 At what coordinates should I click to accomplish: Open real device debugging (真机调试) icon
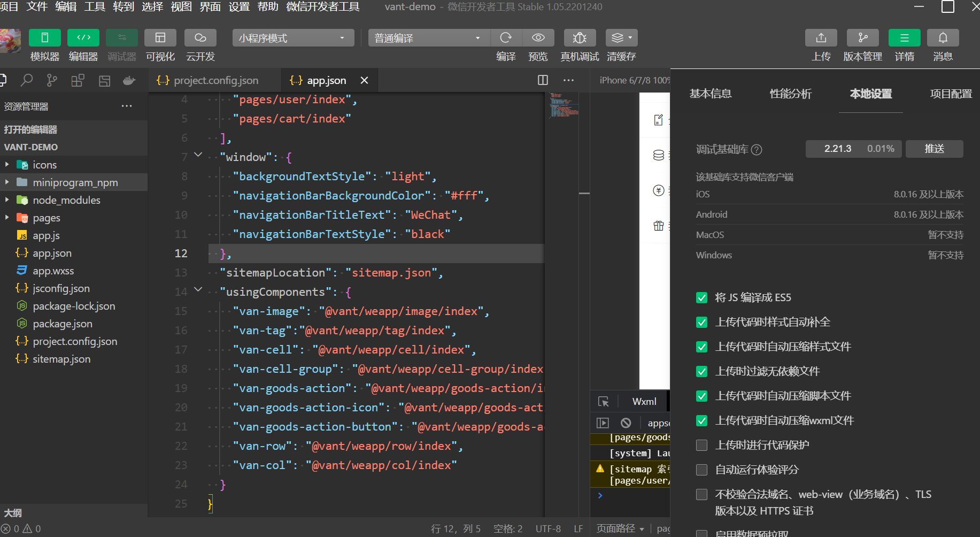(580, 38)
